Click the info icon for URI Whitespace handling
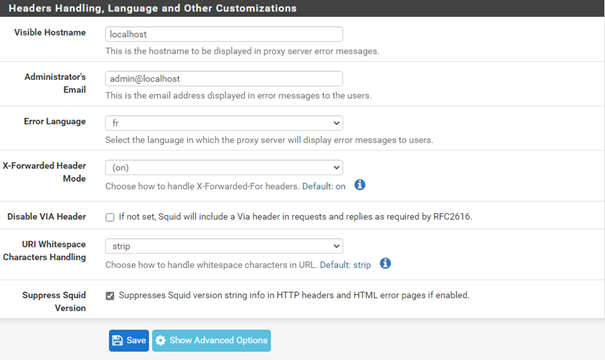 click(385, 264)
